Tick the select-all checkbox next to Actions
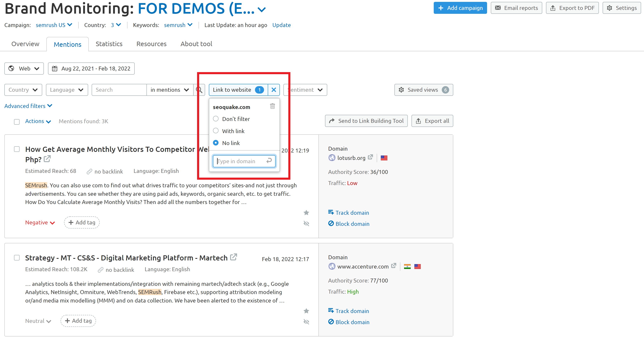The height and width of the screenshot is (340, 644). [x=17, y=122]
